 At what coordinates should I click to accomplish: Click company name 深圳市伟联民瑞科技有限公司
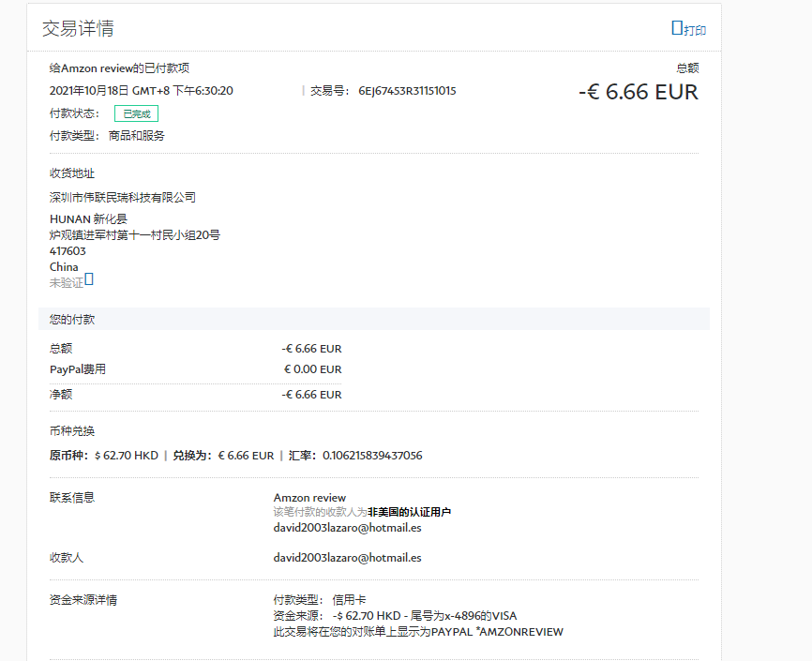pyautogui.click(x=123, y=198)
